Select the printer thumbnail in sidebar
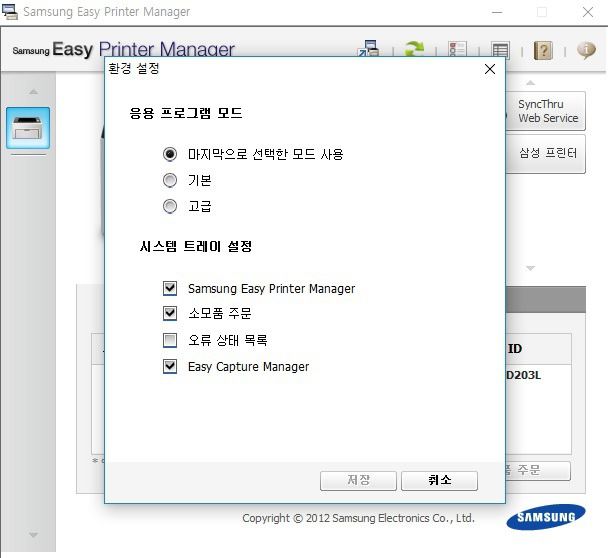 tap(28, 128)
